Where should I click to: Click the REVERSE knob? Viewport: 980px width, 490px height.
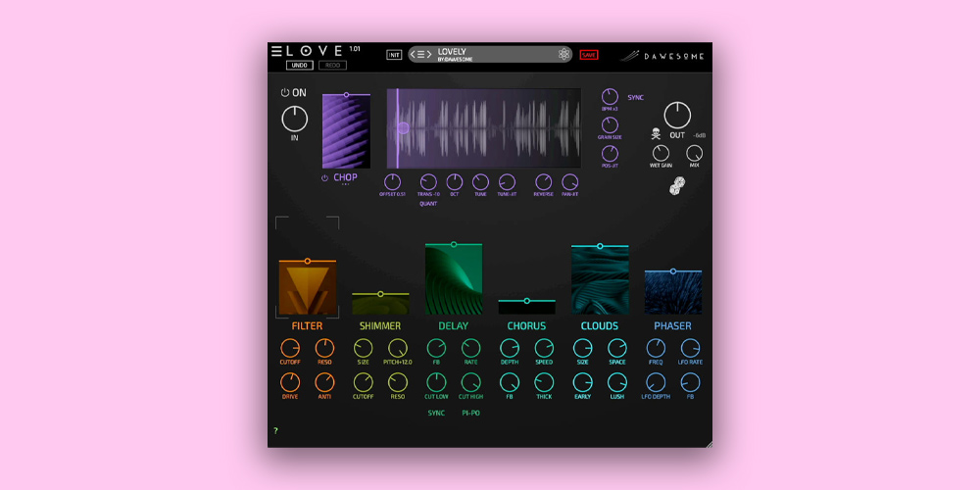click(544, 182)
